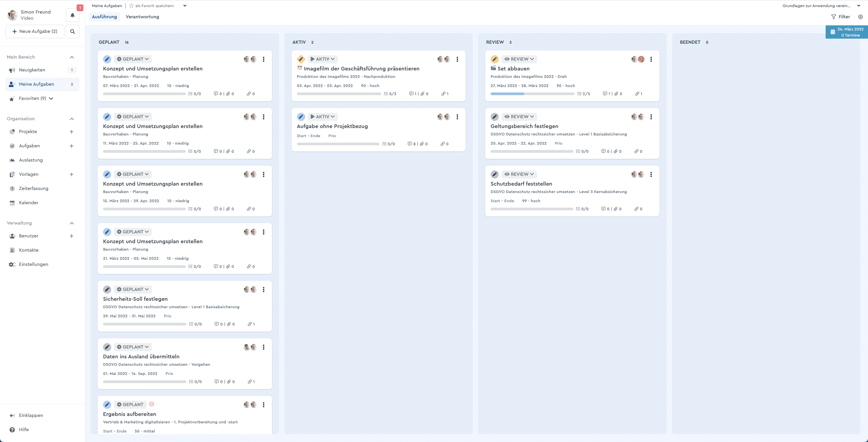Open the Schutzbedarf feststellen task title
This screenshot has height=442, width=868.
[521, 184]
